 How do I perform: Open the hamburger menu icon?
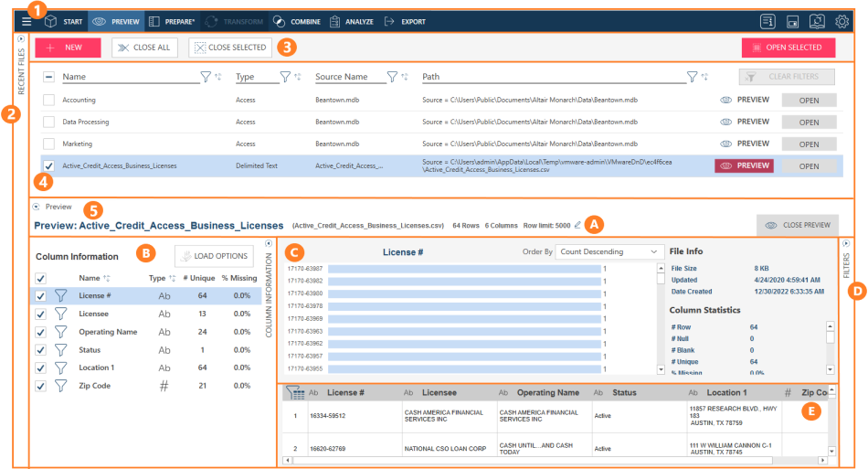26,21
